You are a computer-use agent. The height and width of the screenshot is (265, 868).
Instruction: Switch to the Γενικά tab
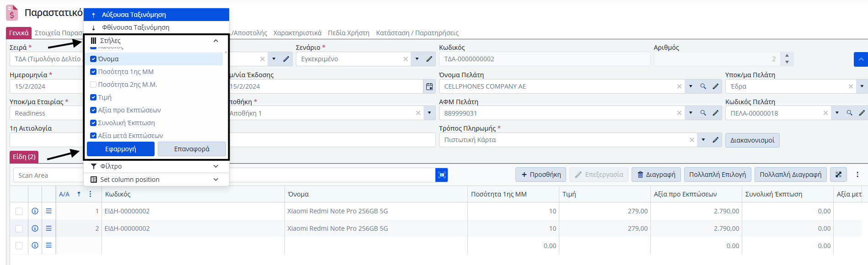[x=19, y=33]
